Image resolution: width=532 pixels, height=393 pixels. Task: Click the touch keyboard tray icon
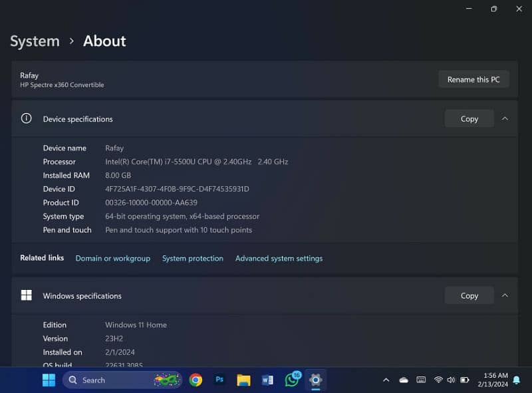pos(421,380)
